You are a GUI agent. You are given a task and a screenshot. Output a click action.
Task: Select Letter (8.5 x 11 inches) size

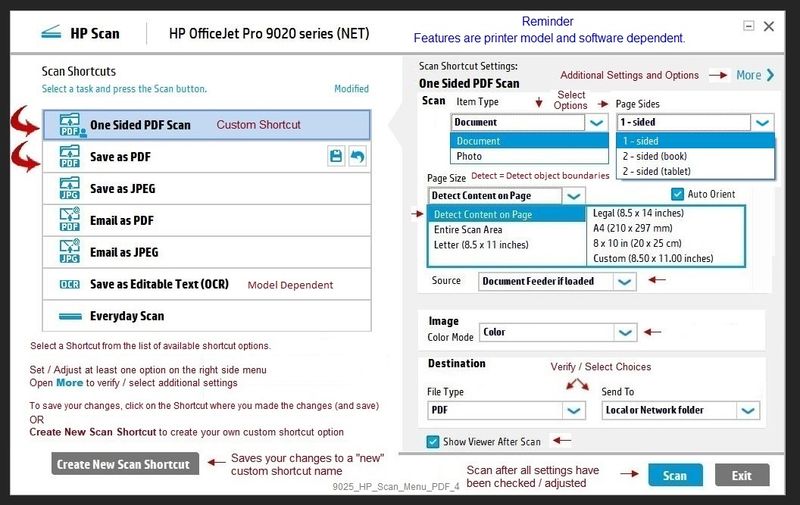click(x=507, y=245)
